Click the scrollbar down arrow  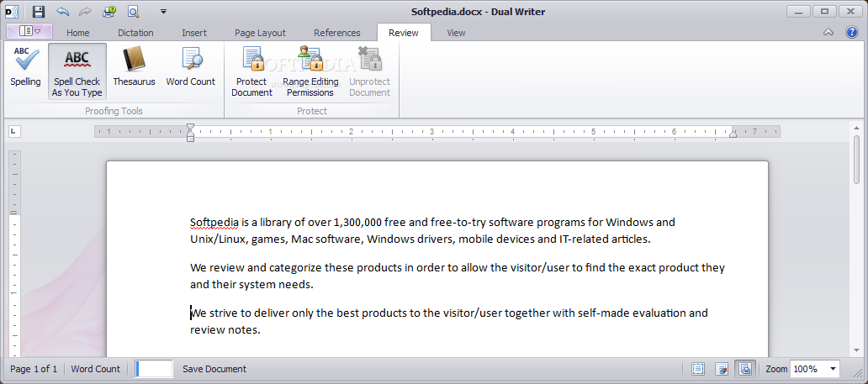tap(857, 350)
